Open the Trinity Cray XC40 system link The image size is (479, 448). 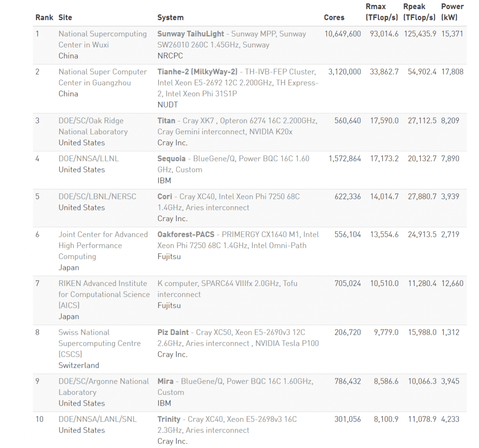pyautogui.click(x=227, y=424)
